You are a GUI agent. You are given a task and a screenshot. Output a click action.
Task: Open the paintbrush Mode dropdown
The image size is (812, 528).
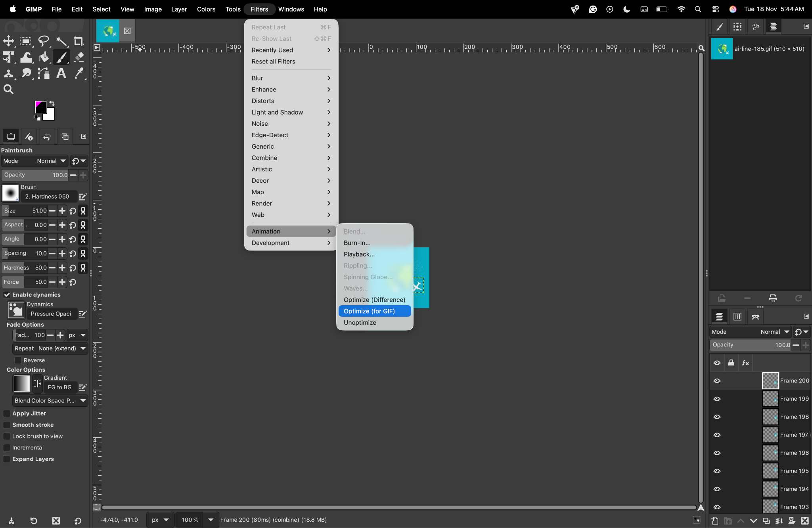click(x=50, y=161)
